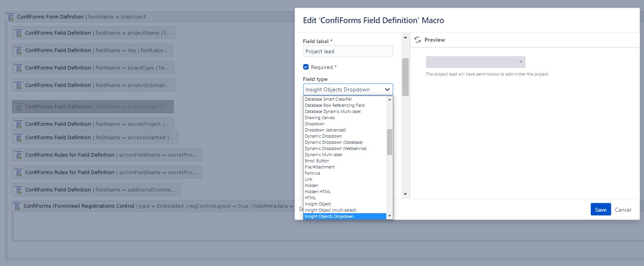
Task: Click the macro parameters scroll-down arrow
Action: coord(405,194)
